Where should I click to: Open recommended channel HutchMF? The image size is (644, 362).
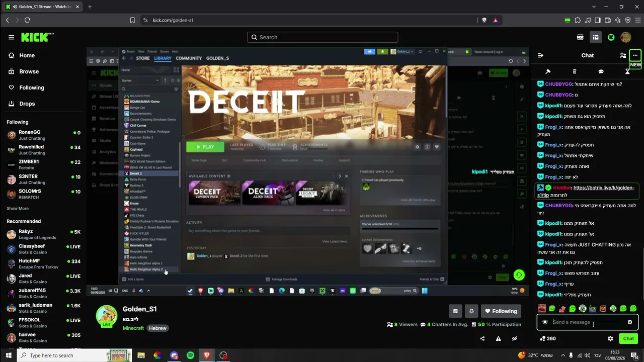tap(43, 264)
